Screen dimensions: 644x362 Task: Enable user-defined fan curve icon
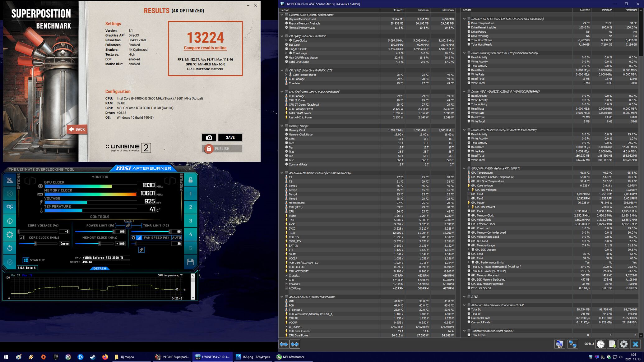coord(139,237)
